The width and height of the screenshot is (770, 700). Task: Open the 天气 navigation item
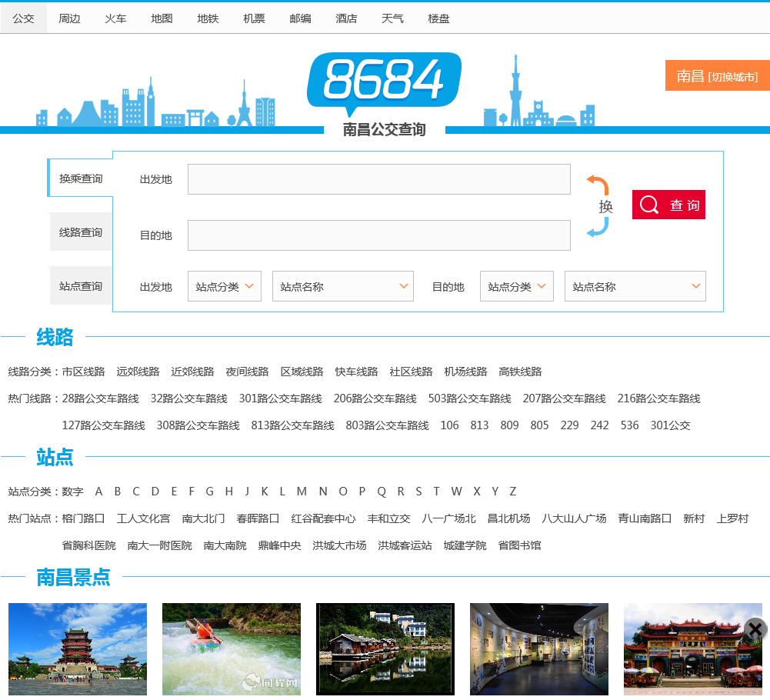[392, 18]
